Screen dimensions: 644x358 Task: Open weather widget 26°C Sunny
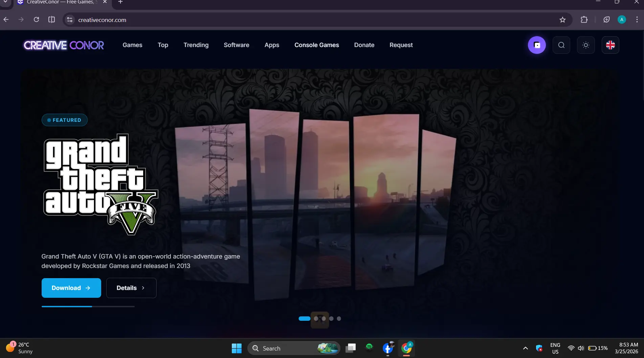20,348
